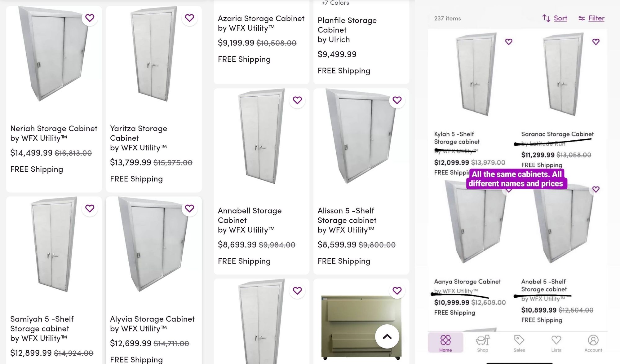Heart the Saranac Storage Cabinet
Viewport: 620px width, 364px height.
(x=596, y=42)
